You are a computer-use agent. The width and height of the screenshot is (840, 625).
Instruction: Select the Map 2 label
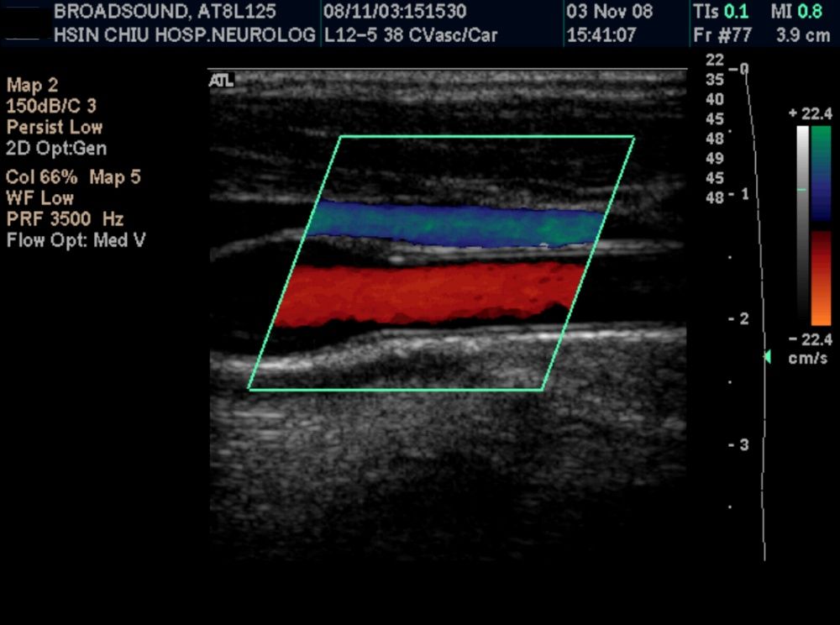point(32,86)
